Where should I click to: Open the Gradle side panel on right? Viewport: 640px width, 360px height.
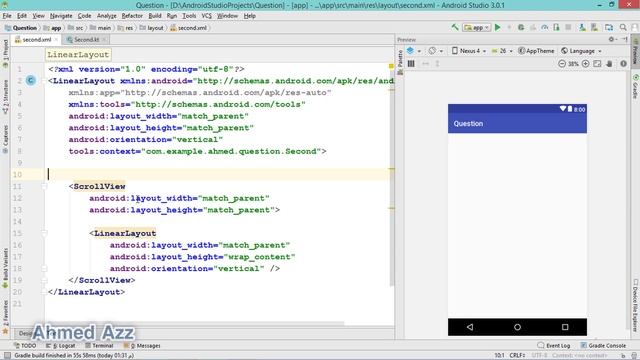click(x=636, y=87)
